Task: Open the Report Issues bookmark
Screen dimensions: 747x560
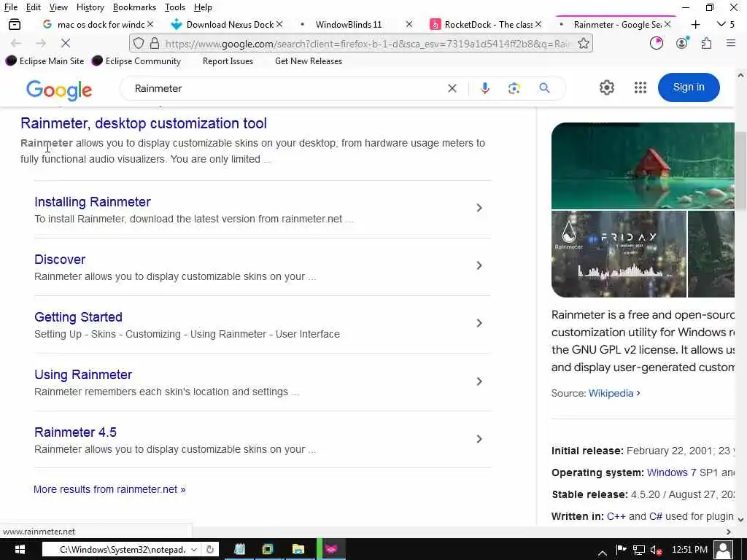Action: (x=228, y=61)
